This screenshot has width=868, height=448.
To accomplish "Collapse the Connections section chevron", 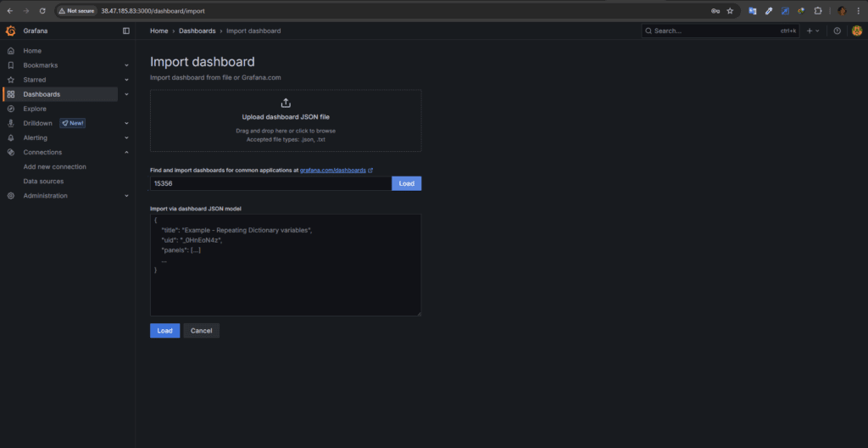I will point(126,152).
